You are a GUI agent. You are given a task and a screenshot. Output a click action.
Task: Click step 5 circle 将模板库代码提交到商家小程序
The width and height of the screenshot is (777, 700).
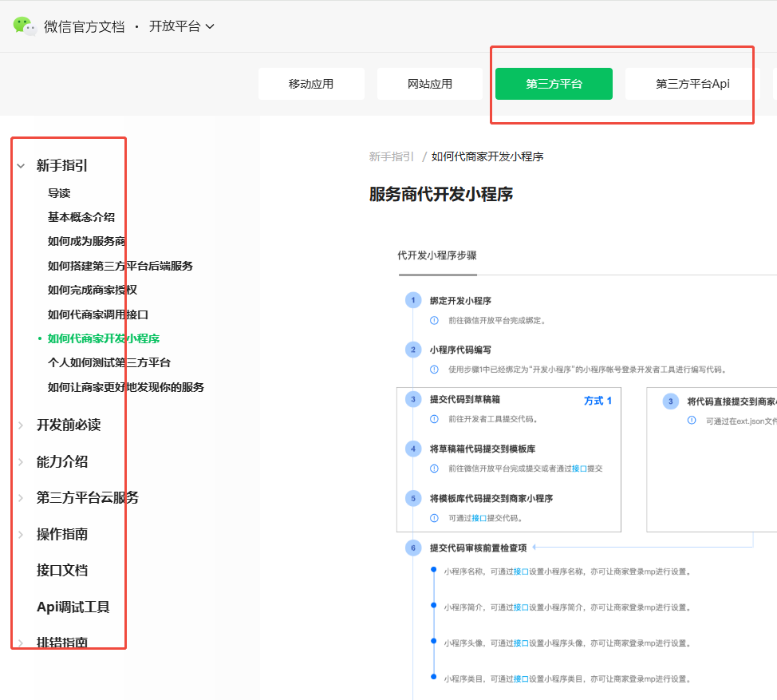(x=413, y=498)
